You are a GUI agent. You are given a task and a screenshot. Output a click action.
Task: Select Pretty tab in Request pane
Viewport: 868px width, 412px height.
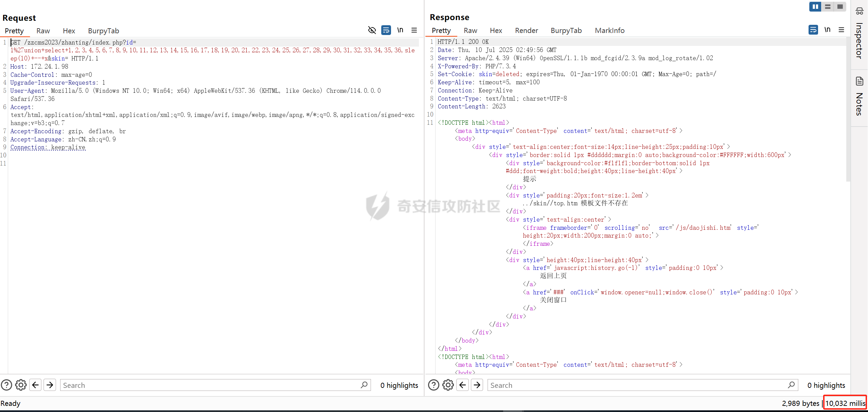pyautogui.click(x=14, y=31)
